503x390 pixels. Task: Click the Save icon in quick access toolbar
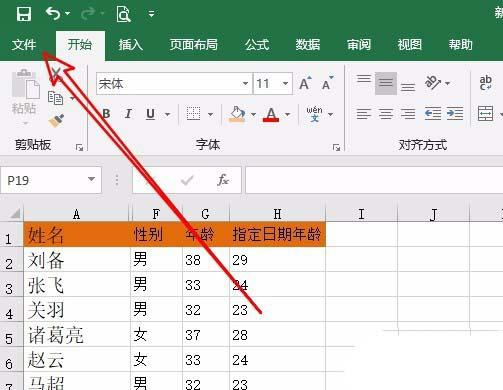coord(24,14)
